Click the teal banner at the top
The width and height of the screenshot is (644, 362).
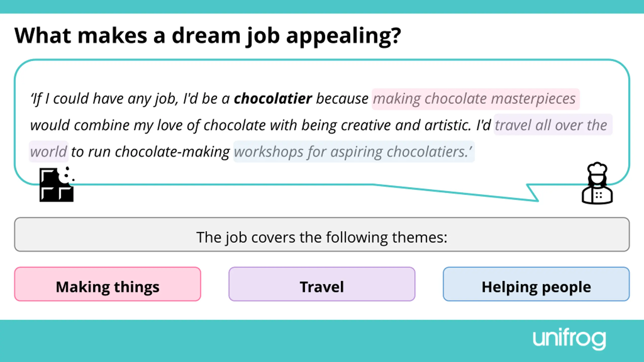coord(322,7)
